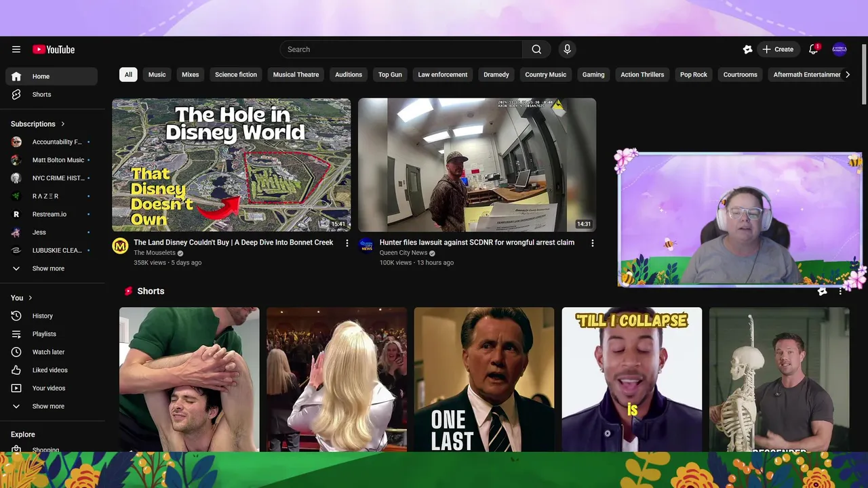Image resolution: width=868 pixels, height=488 pixels.
Task: Open Restream.io subscription channel
Action: 52,214
